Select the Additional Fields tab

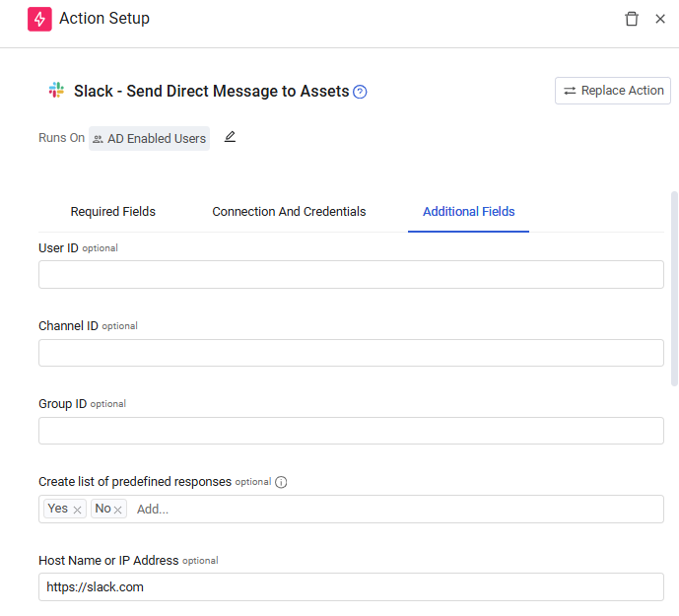(x=468, y=211)
